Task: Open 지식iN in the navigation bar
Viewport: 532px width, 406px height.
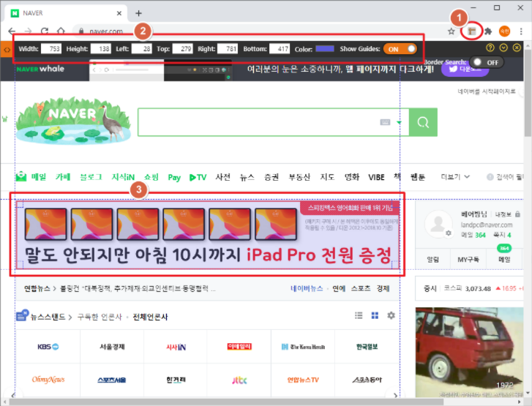Action: coord(123,177)
